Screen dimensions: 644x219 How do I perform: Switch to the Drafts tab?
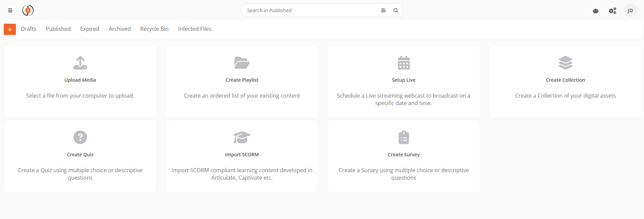(28, 29)
